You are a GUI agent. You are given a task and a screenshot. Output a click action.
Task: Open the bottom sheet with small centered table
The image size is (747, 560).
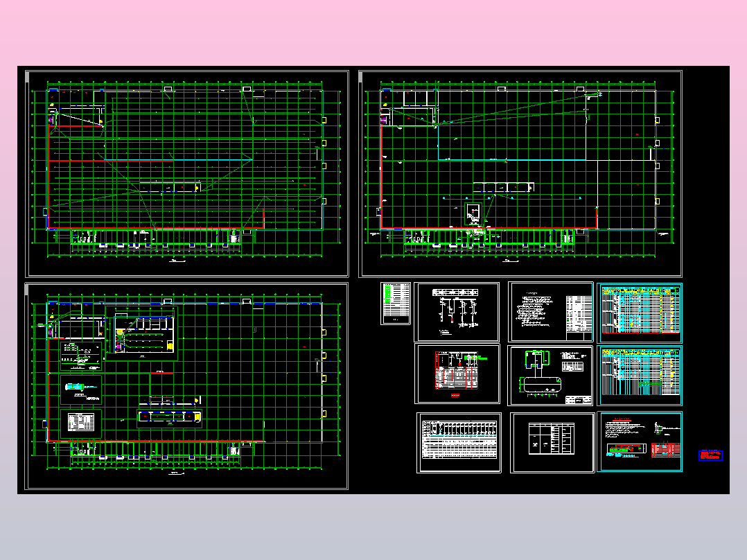coord(553,443)
